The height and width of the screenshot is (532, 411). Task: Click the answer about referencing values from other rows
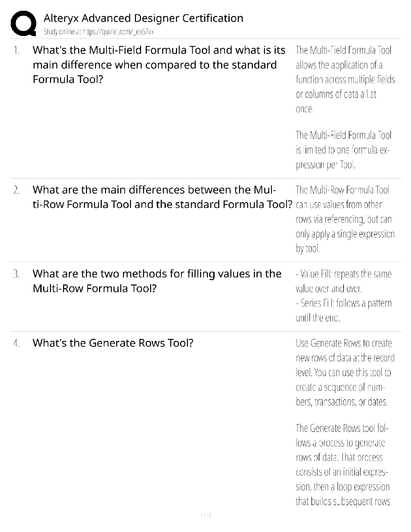[345, 219]
